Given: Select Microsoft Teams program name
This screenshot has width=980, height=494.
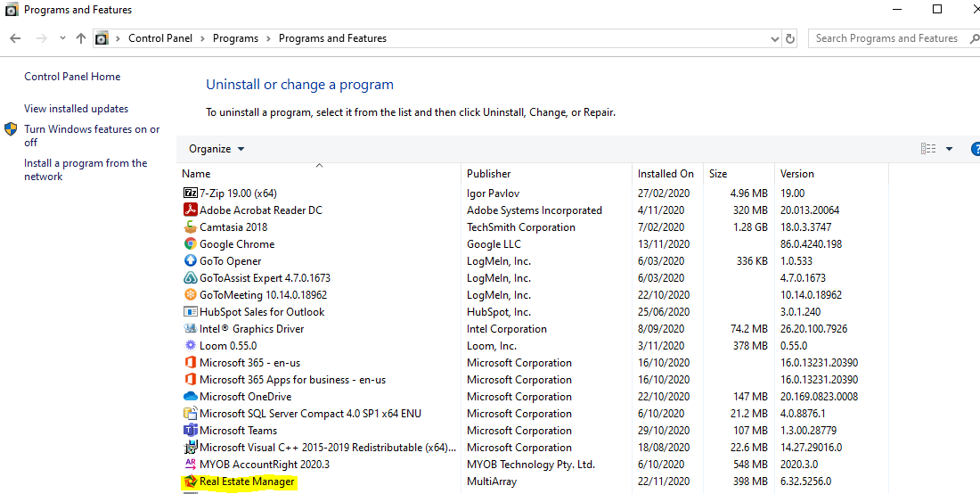Looking at the screenshot, I should coord(238,430).
